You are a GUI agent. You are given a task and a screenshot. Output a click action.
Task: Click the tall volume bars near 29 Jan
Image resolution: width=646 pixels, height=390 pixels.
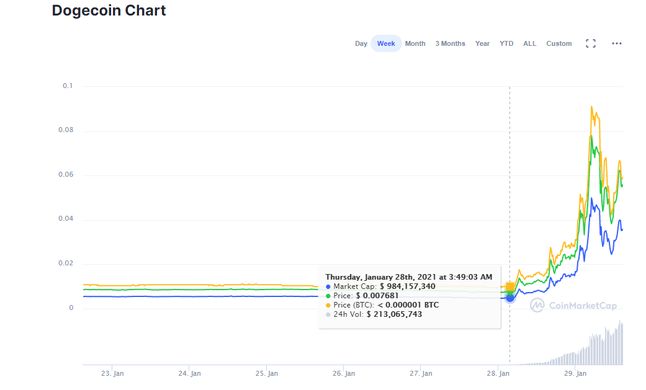[606, 346]
